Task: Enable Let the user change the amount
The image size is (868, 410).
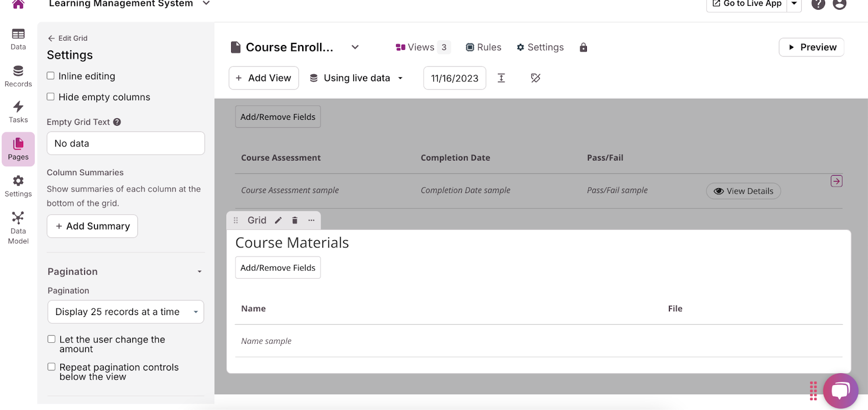Action: point(52,339)
